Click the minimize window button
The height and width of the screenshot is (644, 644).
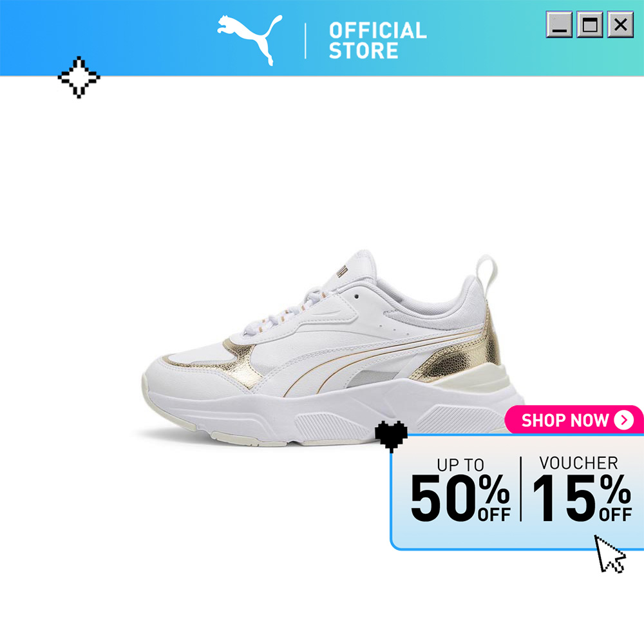tap(559, 24)
